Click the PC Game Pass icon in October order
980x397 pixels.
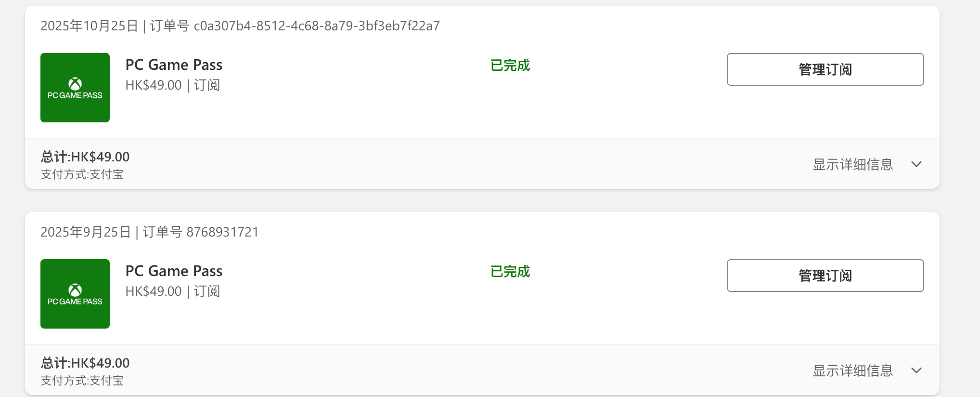[x=75, y=88]
